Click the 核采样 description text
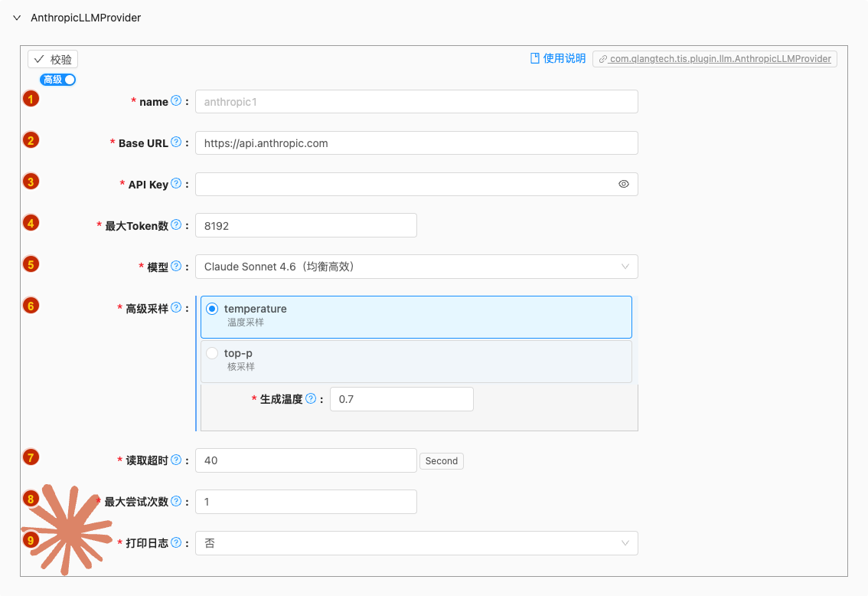Screen dimensions: 868x596 point(241,367)
